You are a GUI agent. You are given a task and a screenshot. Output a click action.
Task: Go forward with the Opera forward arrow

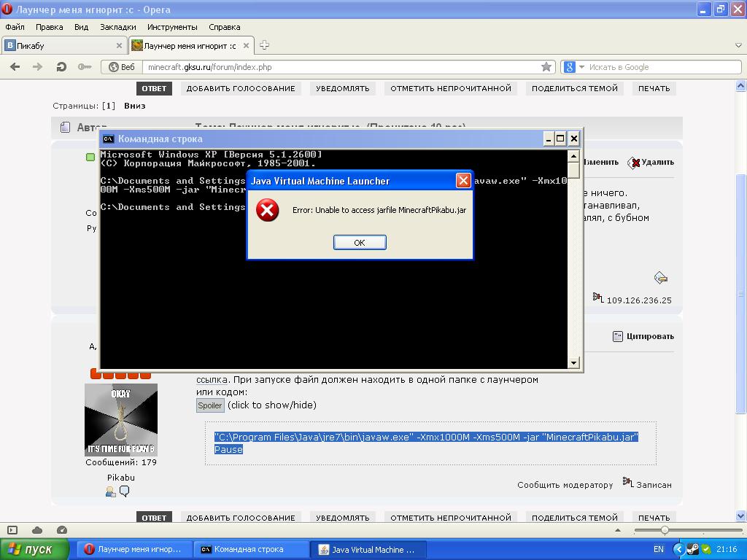[x=37, y=66]
